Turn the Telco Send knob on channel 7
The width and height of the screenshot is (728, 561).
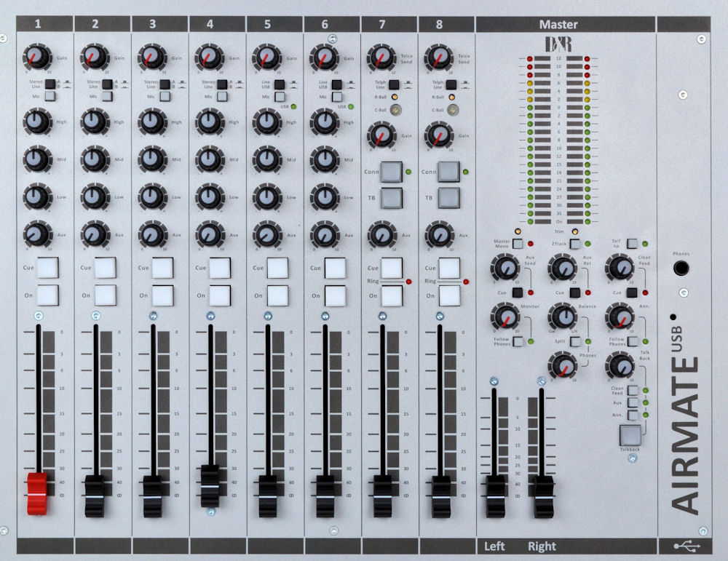coord(381,57)
